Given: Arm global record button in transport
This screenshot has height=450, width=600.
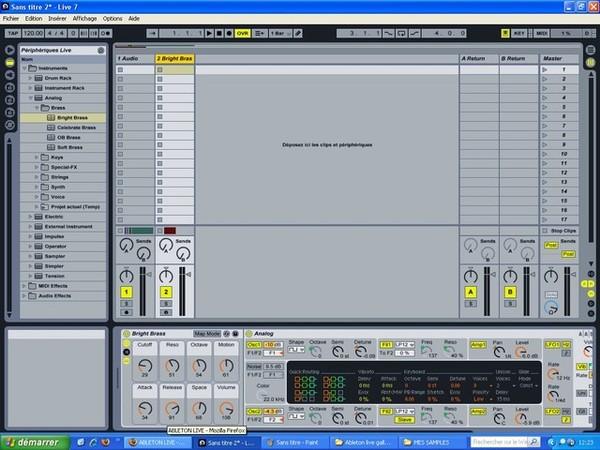Looking at the screenshot, I should tap(229, 33).
